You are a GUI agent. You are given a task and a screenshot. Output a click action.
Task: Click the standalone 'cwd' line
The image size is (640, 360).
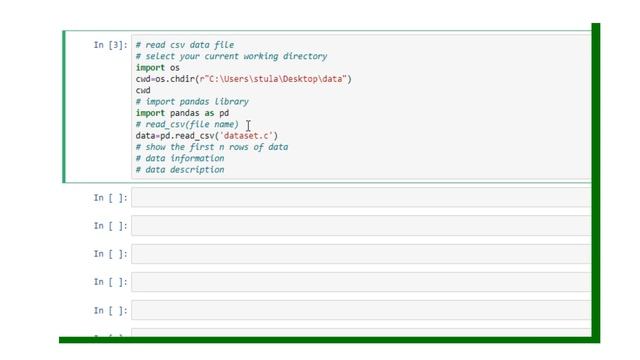pos(143,90)
